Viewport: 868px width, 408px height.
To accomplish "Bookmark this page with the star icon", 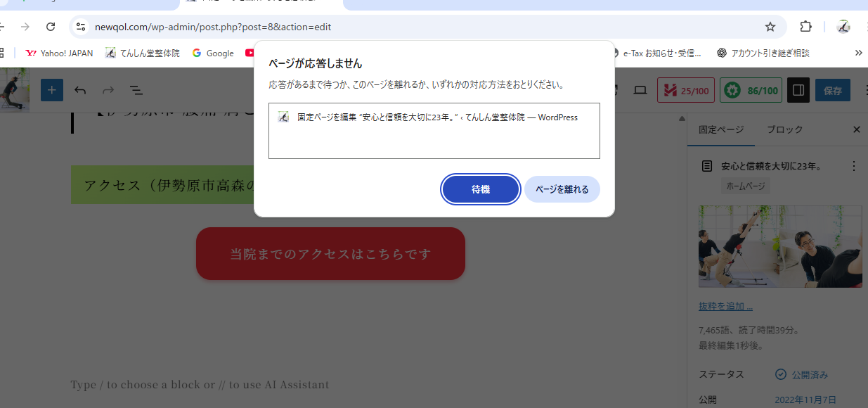I will pos(770,27).
